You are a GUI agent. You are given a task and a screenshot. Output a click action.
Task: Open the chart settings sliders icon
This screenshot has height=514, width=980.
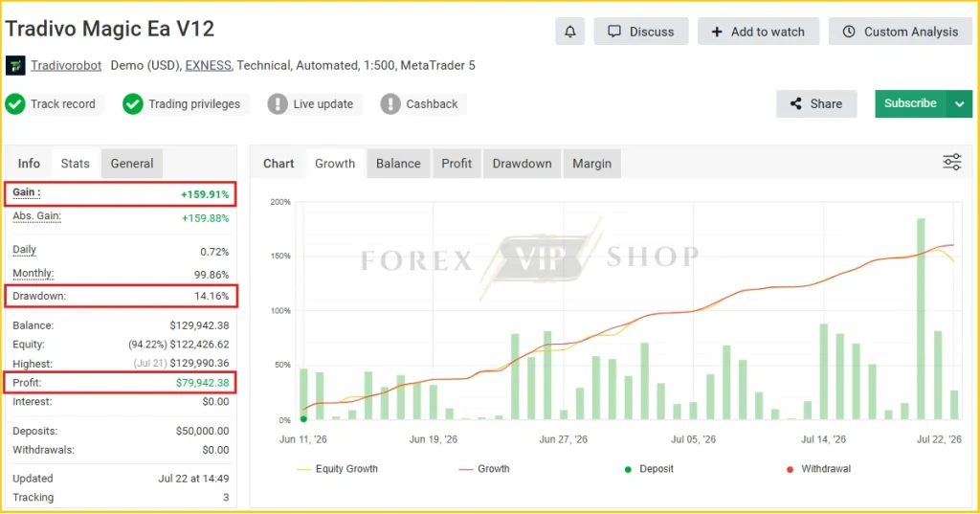[952, 163]
